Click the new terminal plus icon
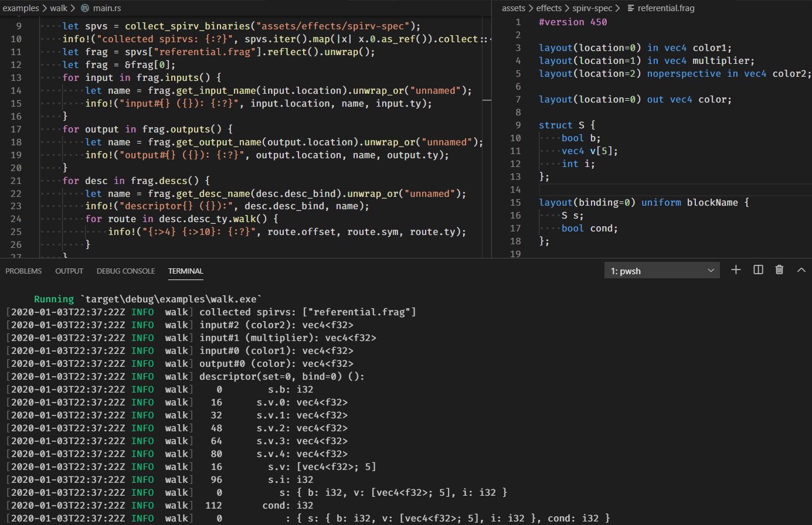Screen dimensions: 812x525 coord(736,270)
